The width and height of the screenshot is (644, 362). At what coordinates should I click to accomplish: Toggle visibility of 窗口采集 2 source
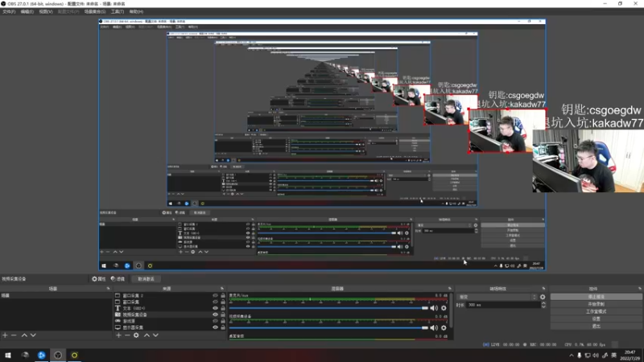tap(215, 295)
